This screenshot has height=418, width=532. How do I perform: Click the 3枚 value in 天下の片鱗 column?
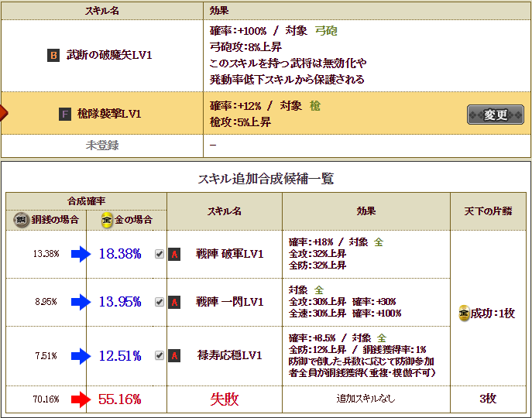tap(488, 399)
